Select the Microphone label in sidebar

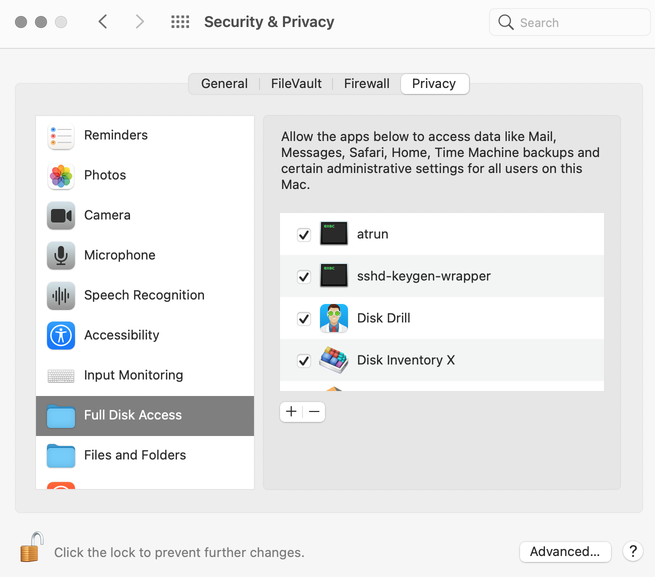(119, 255)
